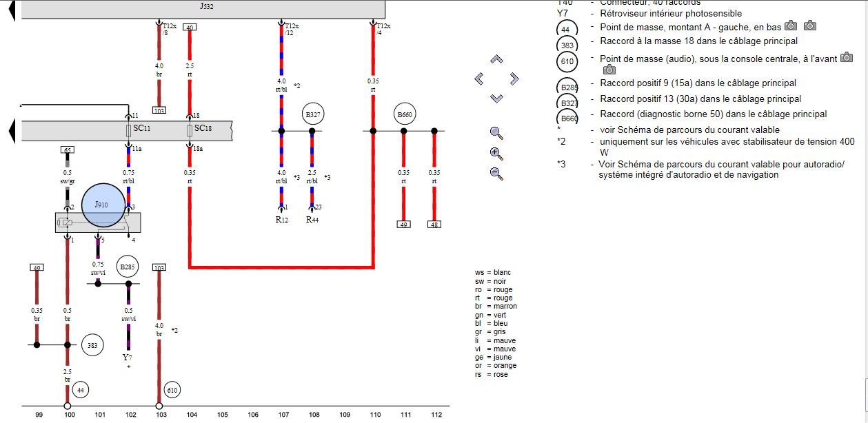Viewport: 868px width, 423px height.
Task: Follow the reference box 65 above the sw/gr wire
Action: 67,150
